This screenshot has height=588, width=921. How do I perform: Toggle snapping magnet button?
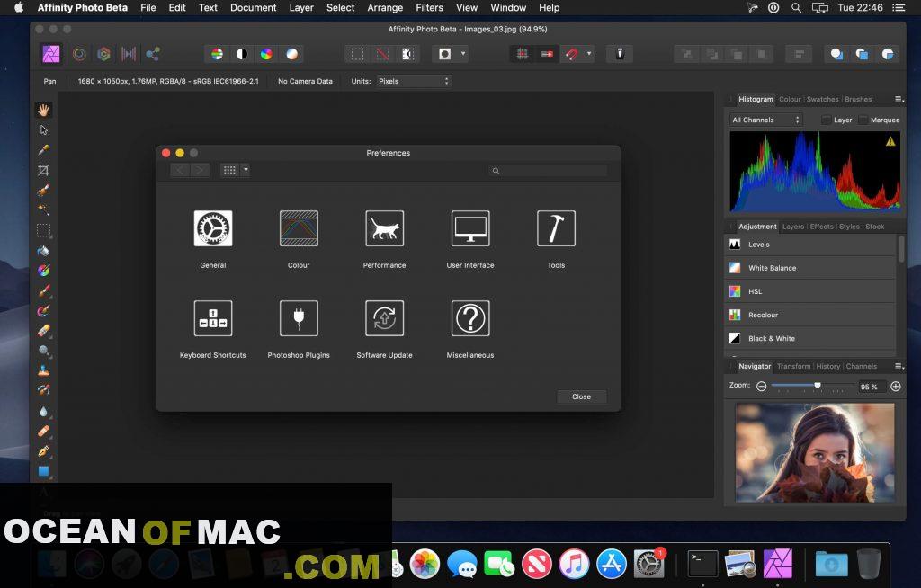point(571,54)
